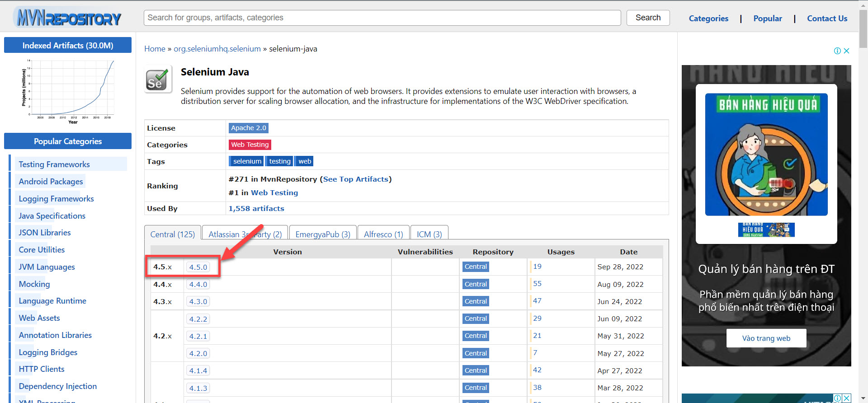The width and height of the screenshot is (868, 403).
Task: Open the Popular nav link
Action: coord(767,19)
